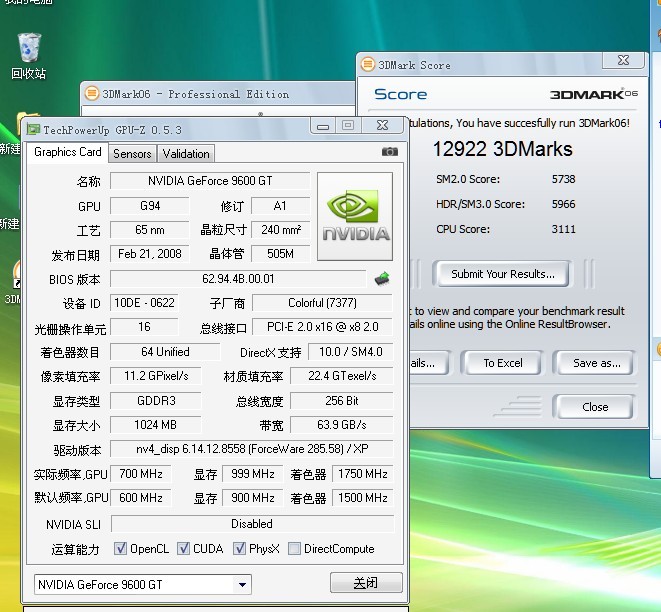
Task: Click the memory type GDDR3 field
Action: 156,400
